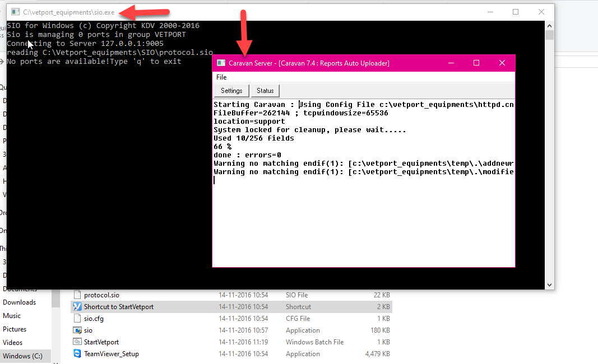Select the TeamViewer_Setup file name

tap(112, 354)
